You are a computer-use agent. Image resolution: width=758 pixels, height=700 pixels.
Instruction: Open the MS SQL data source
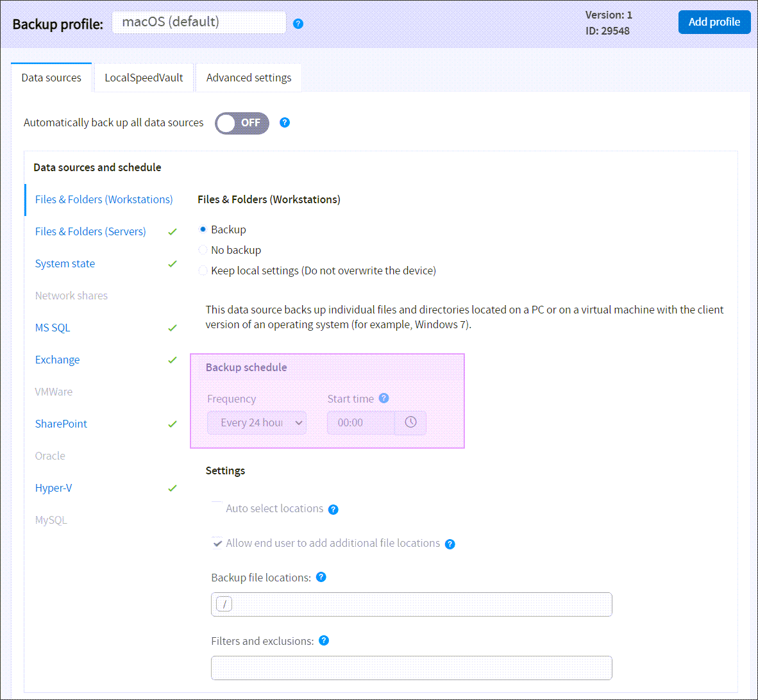pos(53,328)
